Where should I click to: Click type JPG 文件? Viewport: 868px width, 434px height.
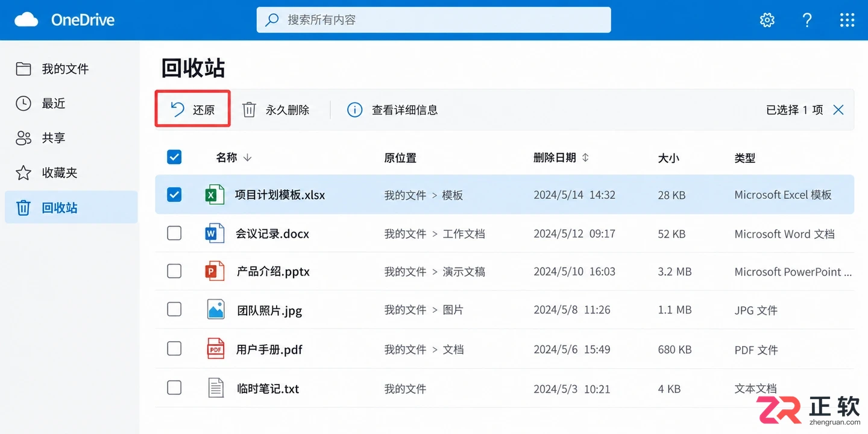(756, 310)
